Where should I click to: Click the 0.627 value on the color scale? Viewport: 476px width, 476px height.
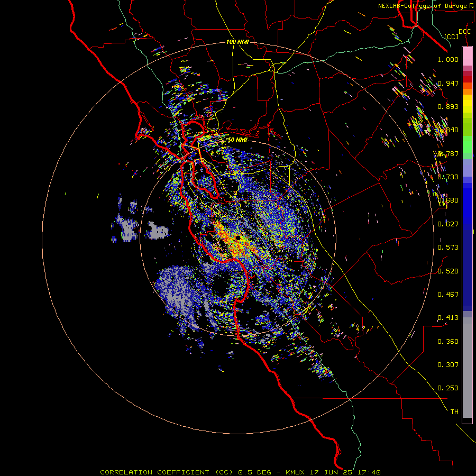[448, 224]
